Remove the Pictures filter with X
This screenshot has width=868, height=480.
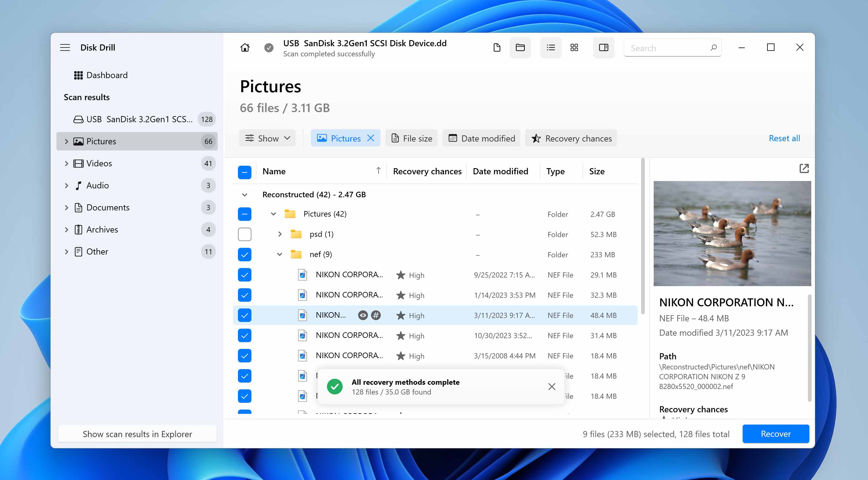click(371, 138)
